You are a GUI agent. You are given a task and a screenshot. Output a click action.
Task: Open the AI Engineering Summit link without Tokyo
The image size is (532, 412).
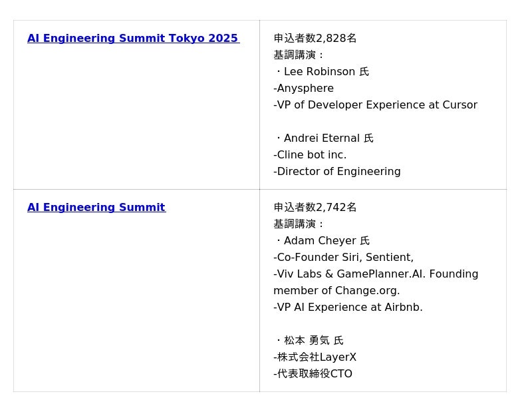coord(96,208)
